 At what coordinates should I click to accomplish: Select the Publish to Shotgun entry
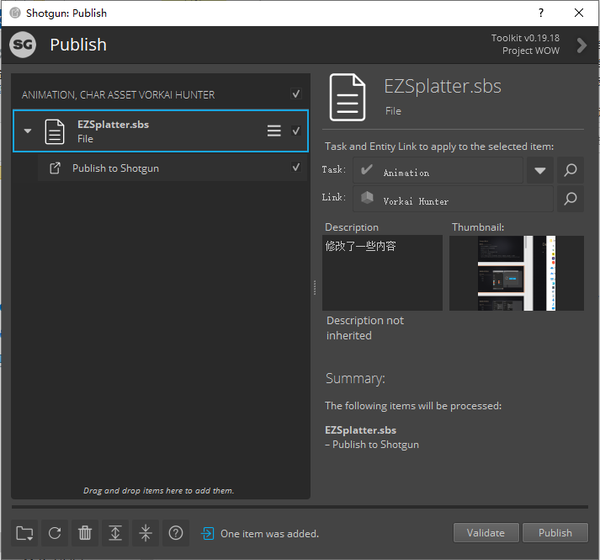115,168
